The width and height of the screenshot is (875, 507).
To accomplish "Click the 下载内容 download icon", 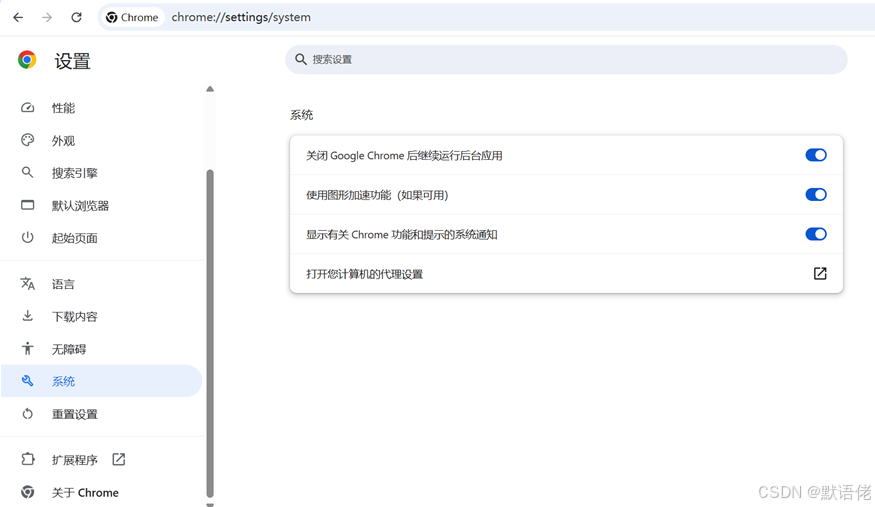I will [27, 316].
